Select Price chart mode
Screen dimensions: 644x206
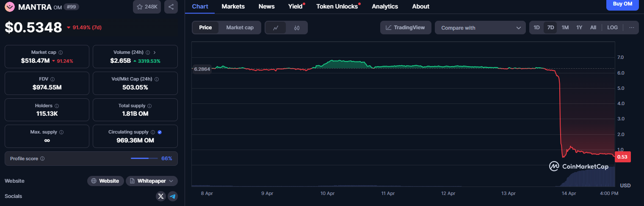205,28
